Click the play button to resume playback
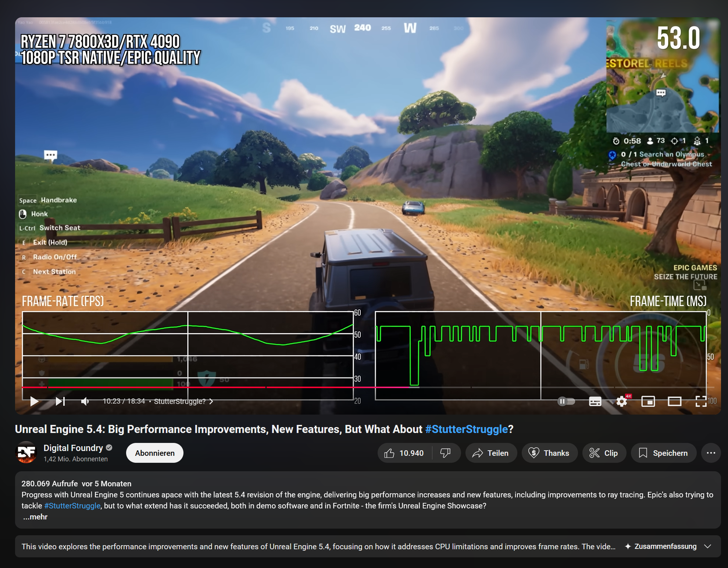728x568 pixels. click(x=34, y=401)
